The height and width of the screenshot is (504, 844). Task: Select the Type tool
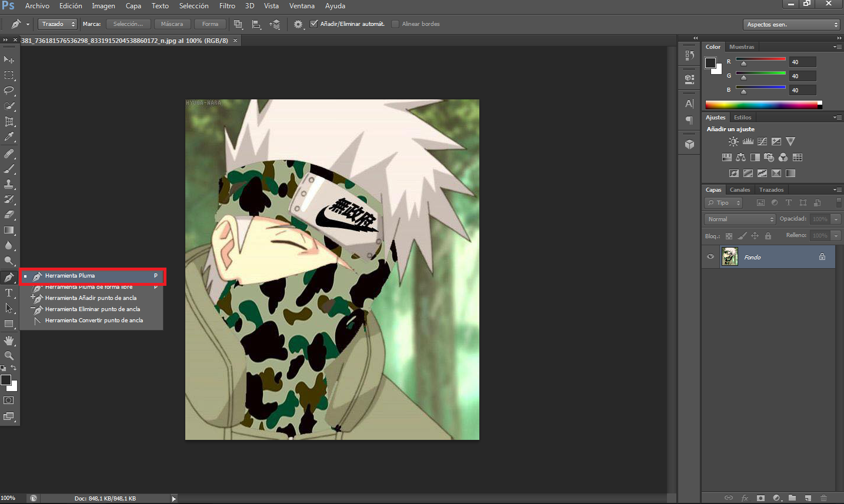pos(9,292)
